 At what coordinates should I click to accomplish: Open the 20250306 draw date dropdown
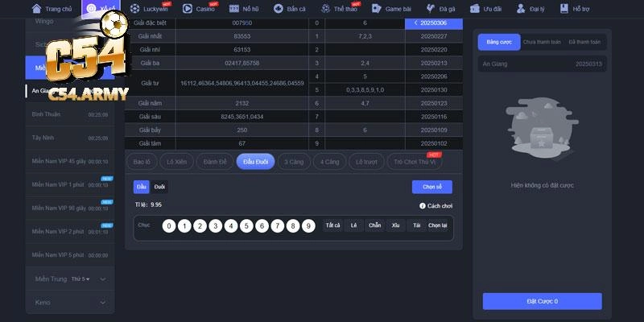coord(434,23)
